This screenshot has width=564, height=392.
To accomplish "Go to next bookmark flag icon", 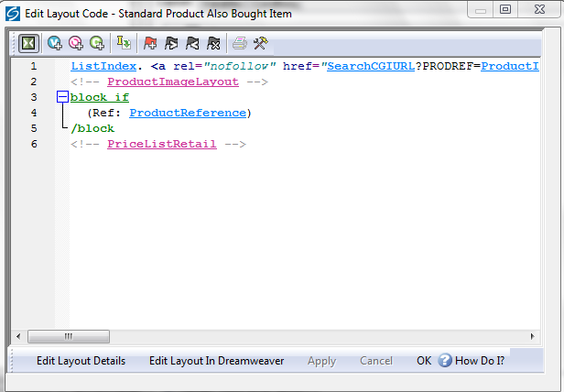I will tap(171, 42).
